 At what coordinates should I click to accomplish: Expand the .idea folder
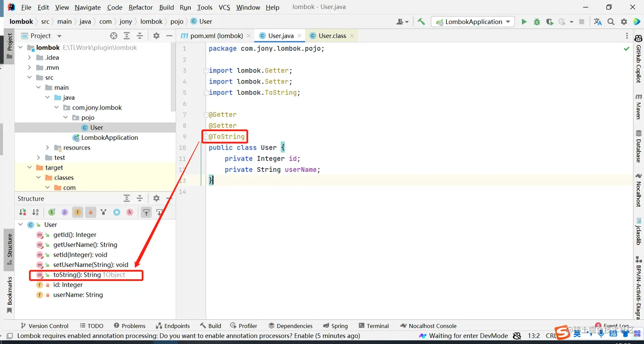[x=29, y=58]
